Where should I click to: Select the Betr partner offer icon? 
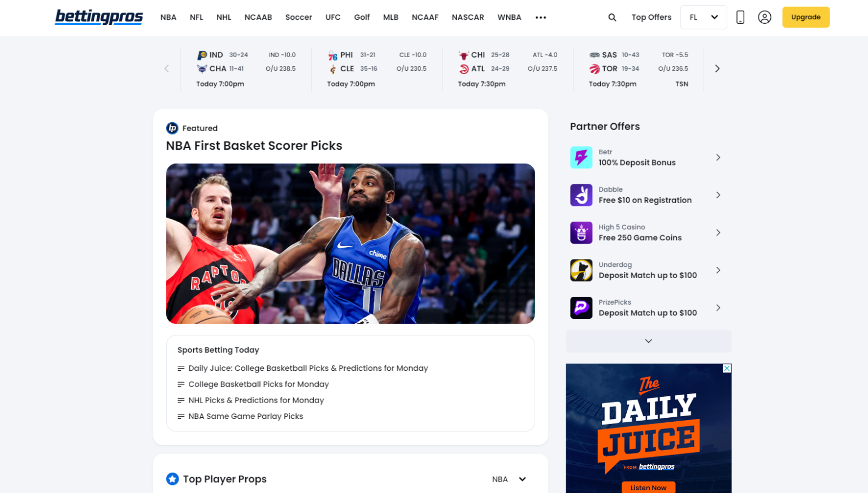coord(581,157)
